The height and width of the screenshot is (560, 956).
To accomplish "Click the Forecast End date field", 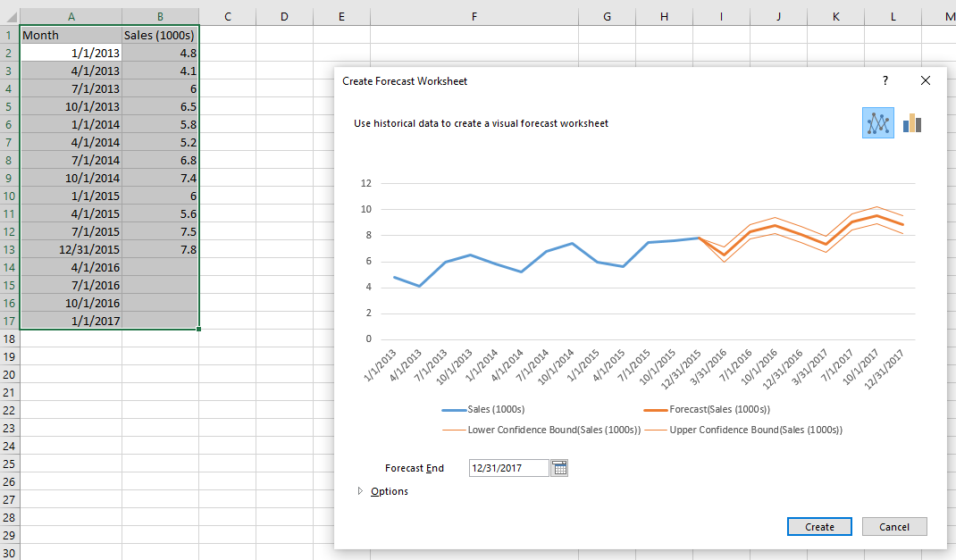I will tap(509, 468).
